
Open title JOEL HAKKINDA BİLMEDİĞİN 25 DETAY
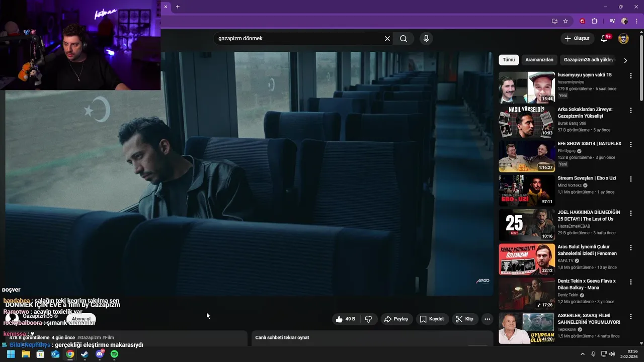click(589, 216)
